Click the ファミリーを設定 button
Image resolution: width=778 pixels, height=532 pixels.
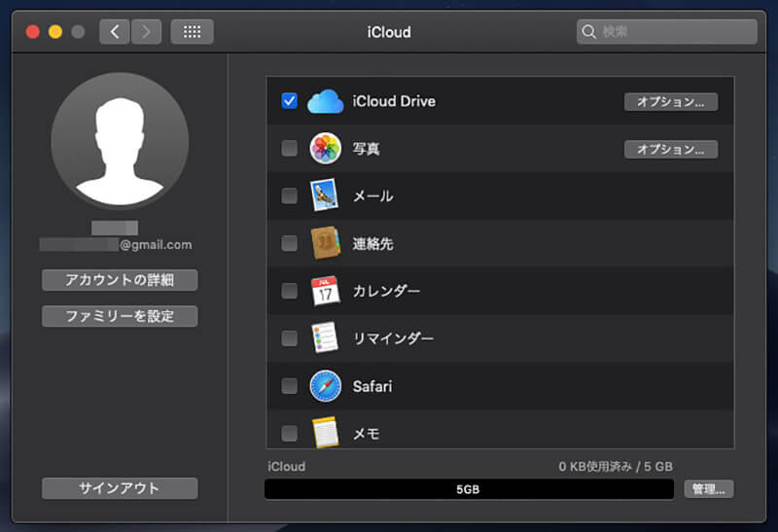tap(120, 316)
